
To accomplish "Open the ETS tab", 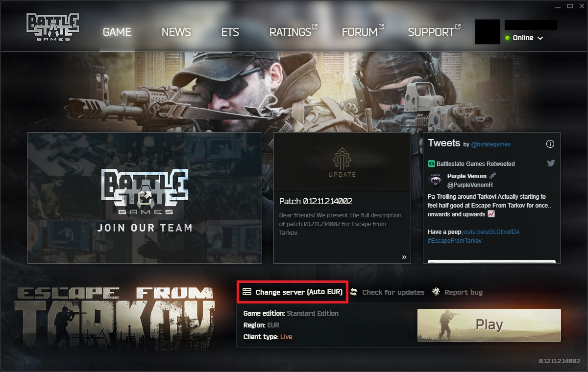I will (x=230, y=32).
